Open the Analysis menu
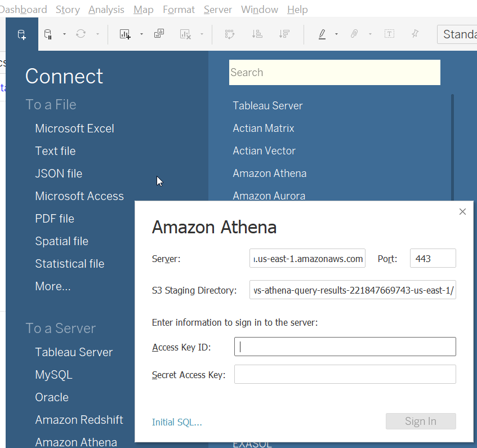477x448 pixels. [106, 9]
